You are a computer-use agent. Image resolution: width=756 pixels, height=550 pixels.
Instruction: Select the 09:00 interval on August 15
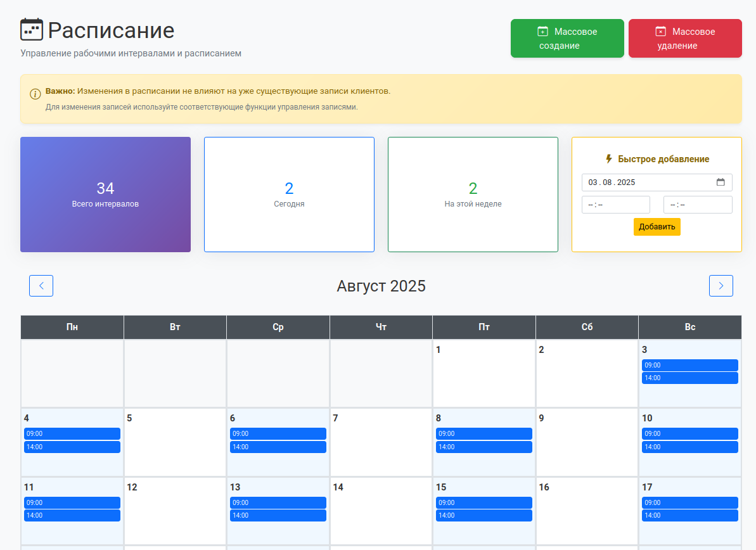[484, 502]
